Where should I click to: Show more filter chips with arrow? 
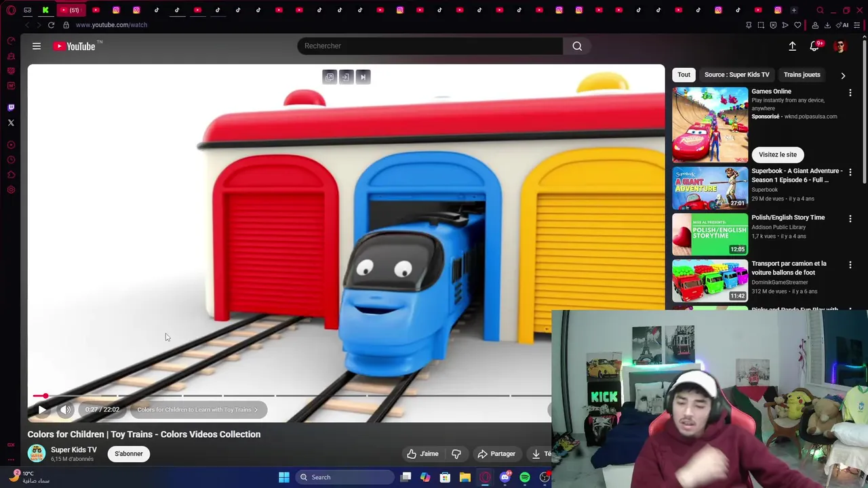click(843, 76)
